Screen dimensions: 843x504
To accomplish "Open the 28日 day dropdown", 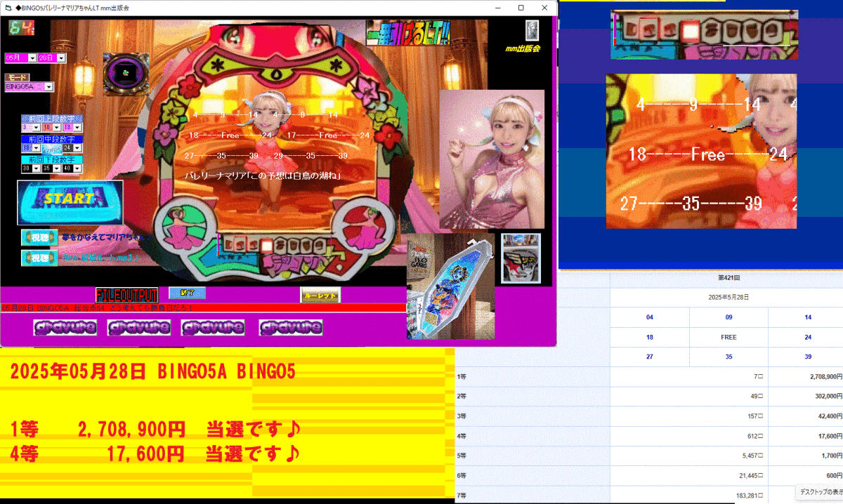I will point(61,58).
